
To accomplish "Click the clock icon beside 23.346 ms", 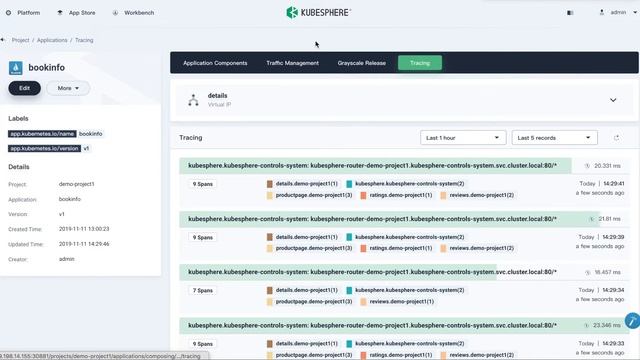I will (x=587, y=325).
